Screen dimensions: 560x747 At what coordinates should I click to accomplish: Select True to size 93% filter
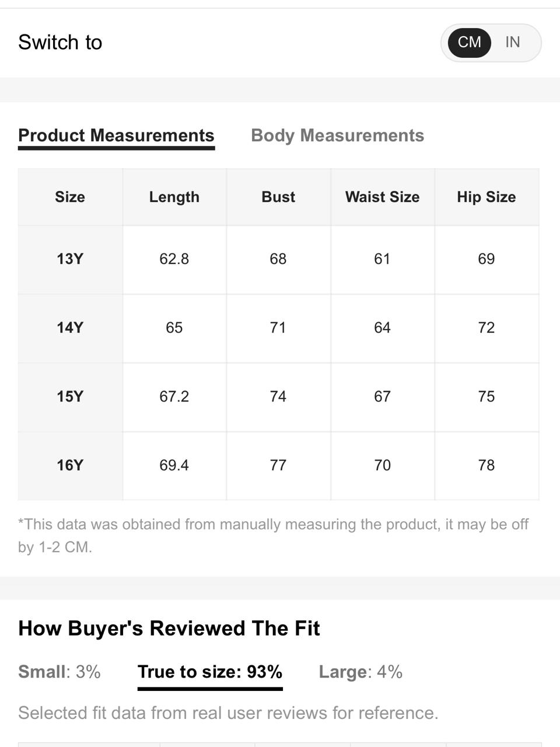210,672
